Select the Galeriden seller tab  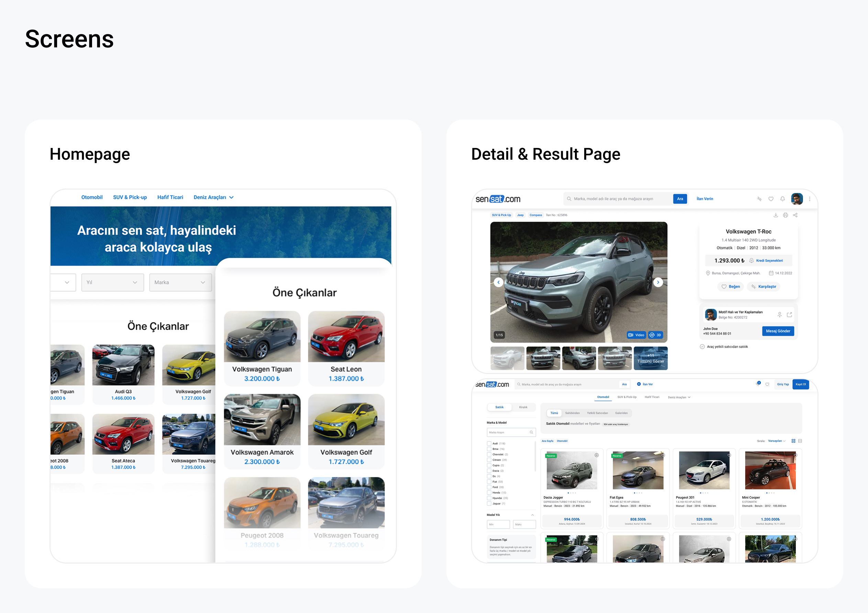[621, 413]
